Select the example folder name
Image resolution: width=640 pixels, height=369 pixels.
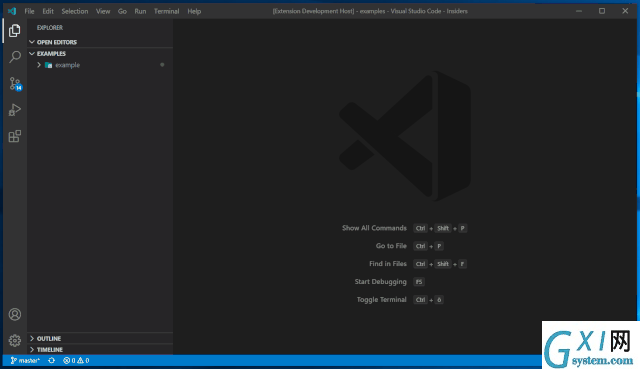pyautogui.click(x=67, y=65)
